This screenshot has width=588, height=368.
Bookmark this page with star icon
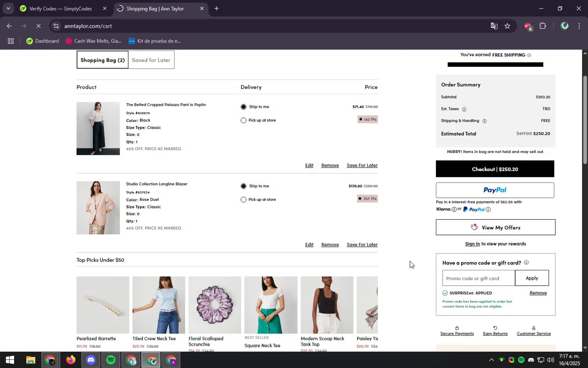[x=507, y=26]
